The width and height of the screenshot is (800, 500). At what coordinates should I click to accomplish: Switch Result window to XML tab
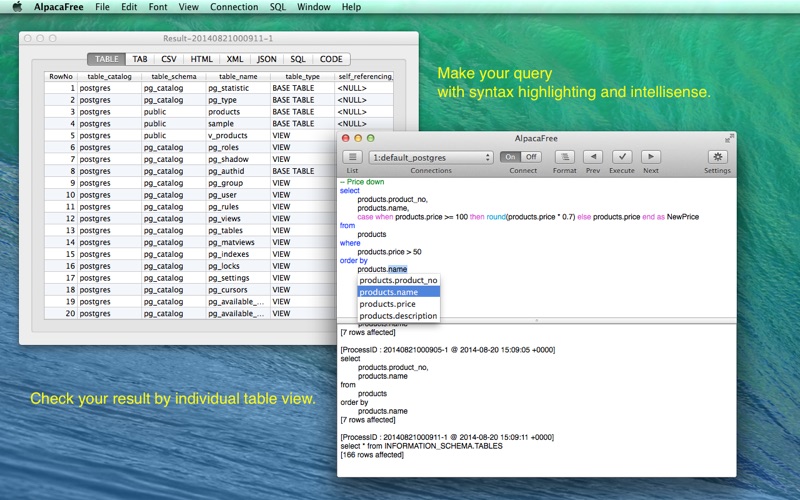[235, 59]
